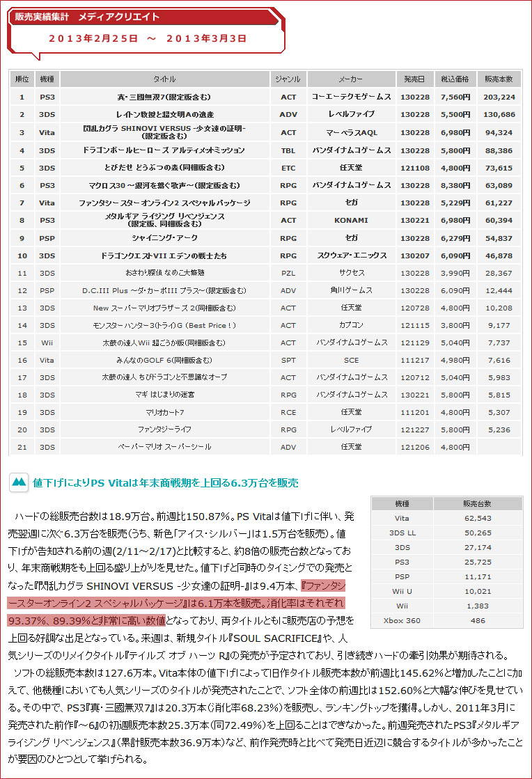Click hardware table PSP units 11,171
The width and height of the screenshot is (532, 779).
click(478, 577)
